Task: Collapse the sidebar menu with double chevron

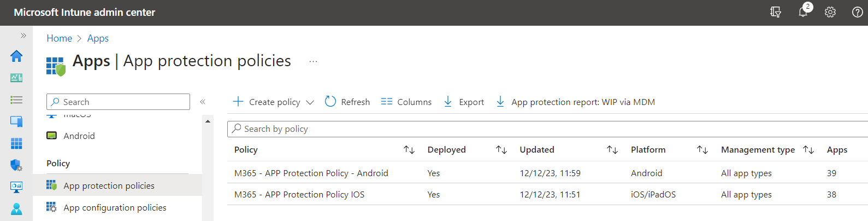Action: [203, 102]
